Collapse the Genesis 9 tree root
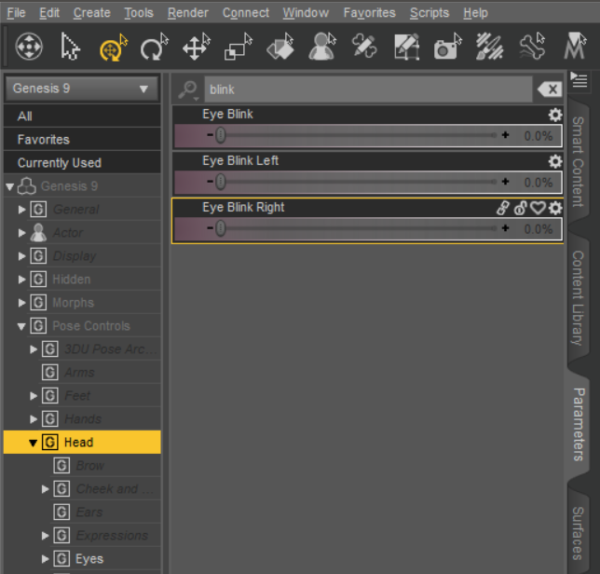The width and height of the screenshot is (600, 574). (10, 187)
